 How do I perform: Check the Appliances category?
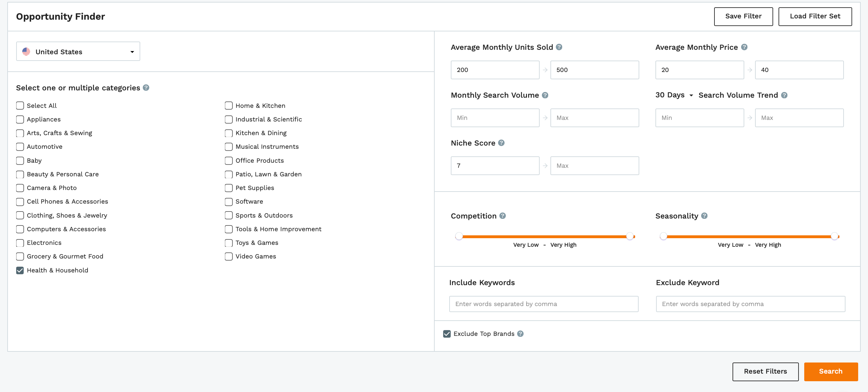[x=20, y=120]
